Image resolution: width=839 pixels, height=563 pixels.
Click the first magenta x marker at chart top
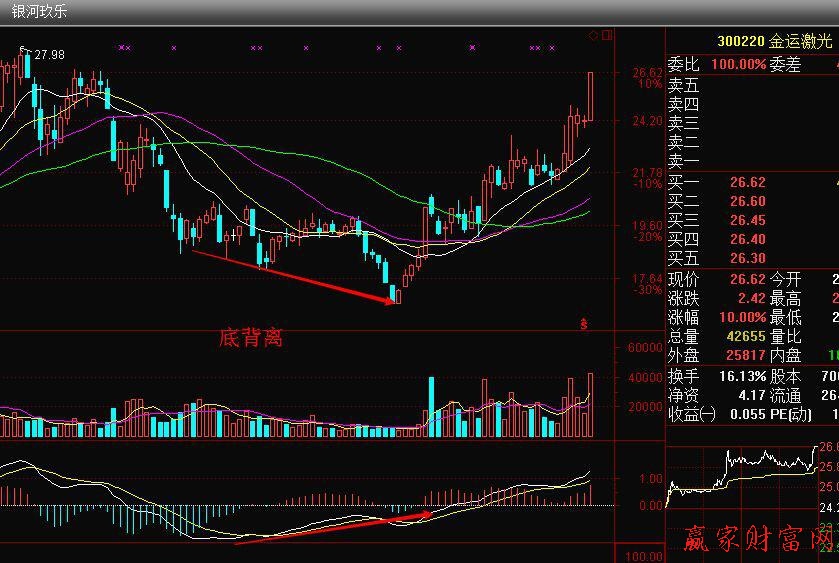[x=120, y=47]
